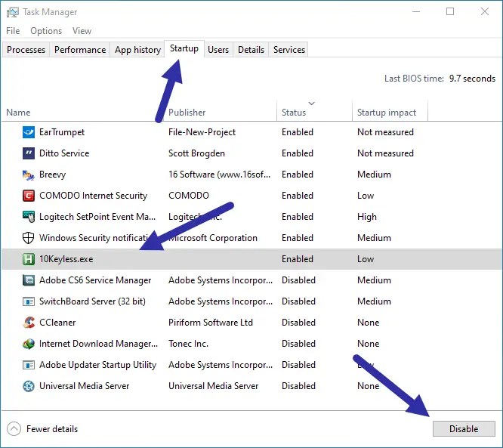Click Enabled status of 10Keyless.exe
Image resolution: width=503 pixels, height=448 pixels.
[x=298, y=259]
